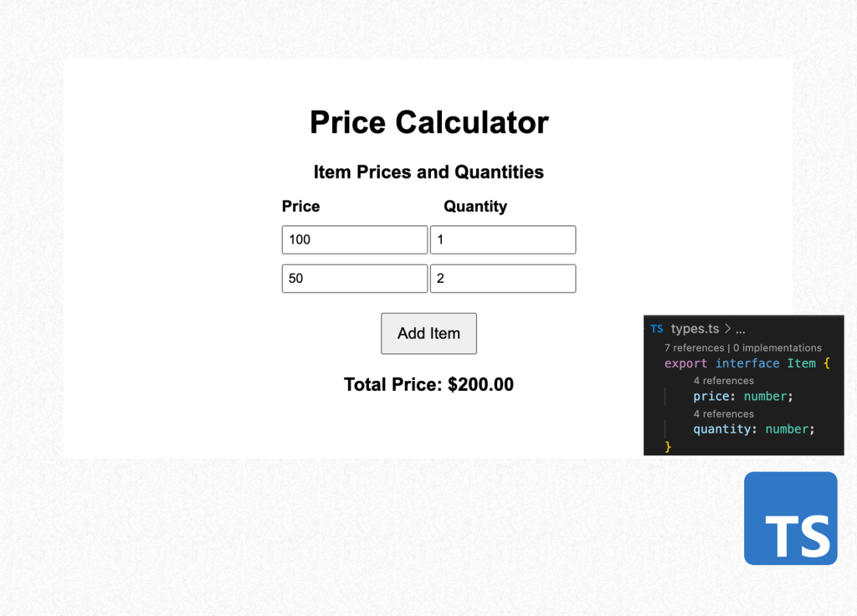
Task: Select the price input containing 100
Action: tap(354, 239)
